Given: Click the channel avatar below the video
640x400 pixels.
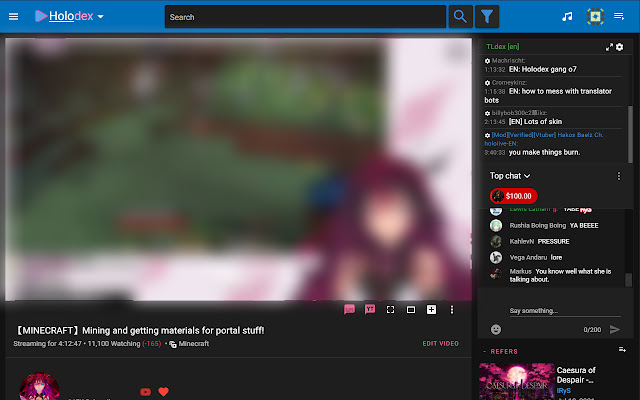Looking at the screenshot, I should pos(39,386).
